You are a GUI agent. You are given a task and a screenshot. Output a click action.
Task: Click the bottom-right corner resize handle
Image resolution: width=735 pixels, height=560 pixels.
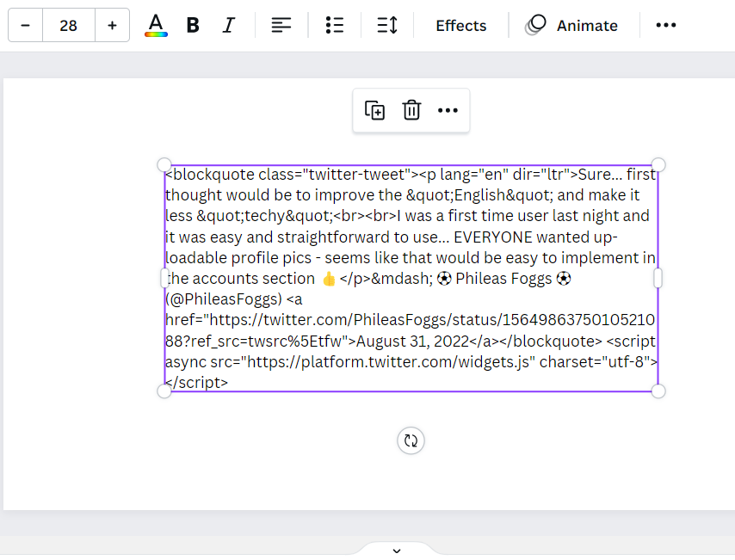coord(658,391)
